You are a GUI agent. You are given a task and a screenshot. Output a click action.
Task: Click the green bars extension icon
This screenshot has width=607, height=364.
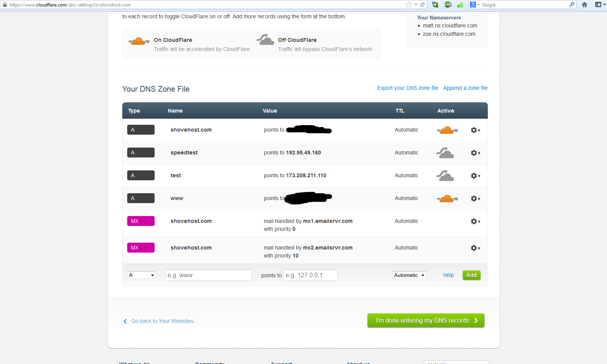pos(460,5)
